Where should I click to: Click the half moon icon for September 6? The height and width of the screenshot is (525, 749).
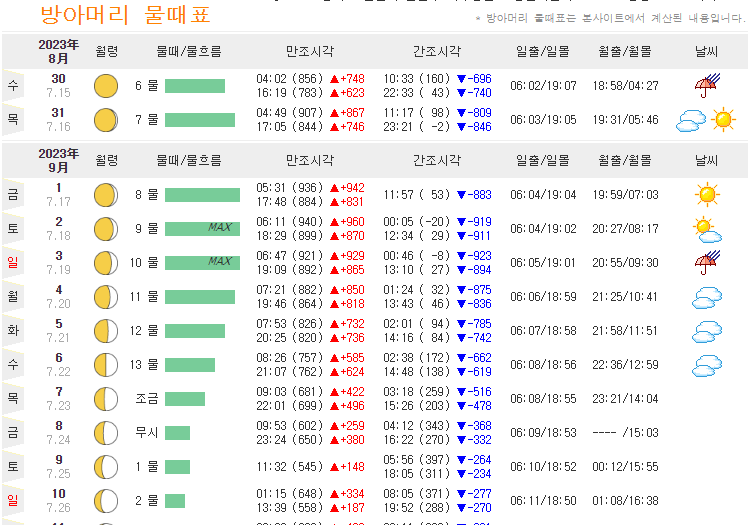(x=106, y=365)
